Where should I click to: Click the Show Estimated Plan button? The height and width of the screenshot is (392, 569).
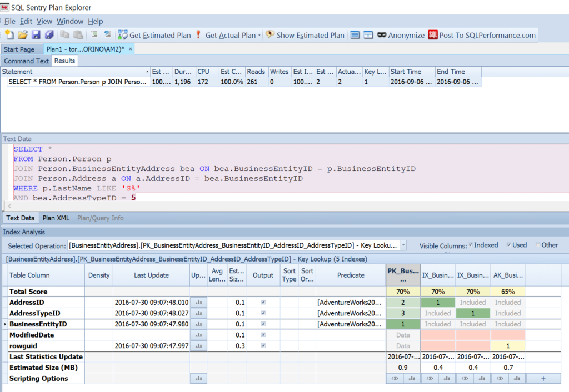click(x=305, y=35)
